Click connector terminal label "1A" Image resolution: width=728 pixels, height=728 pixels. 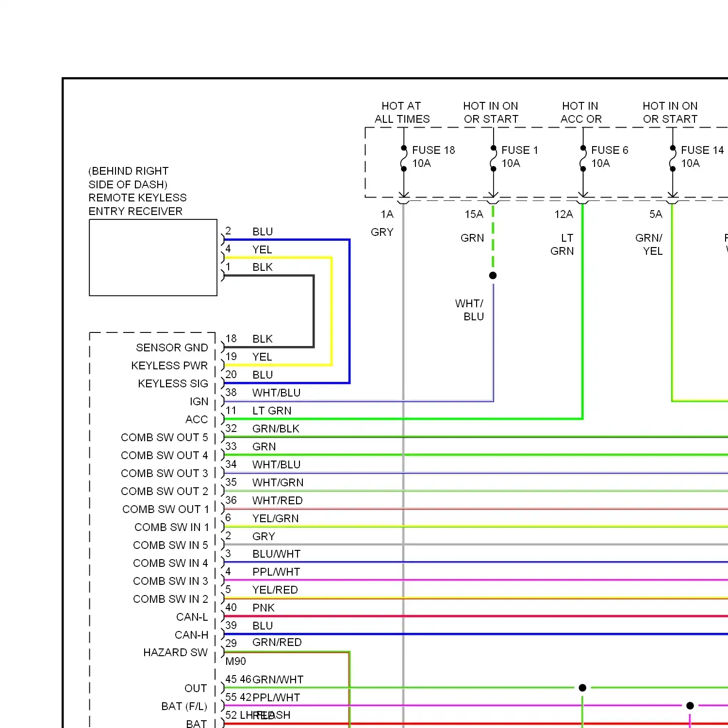pyautogui.click(x=387, y=215)
